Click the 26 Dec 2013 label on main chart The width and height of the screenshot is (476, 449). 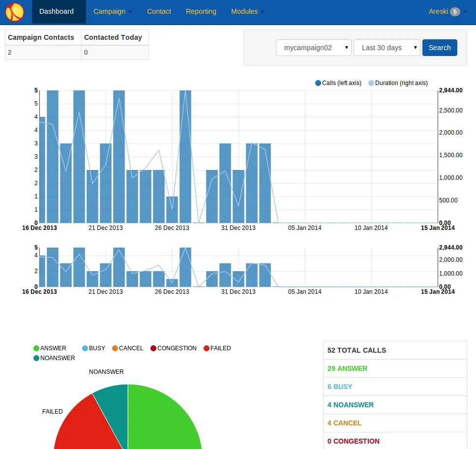(172, 228)
